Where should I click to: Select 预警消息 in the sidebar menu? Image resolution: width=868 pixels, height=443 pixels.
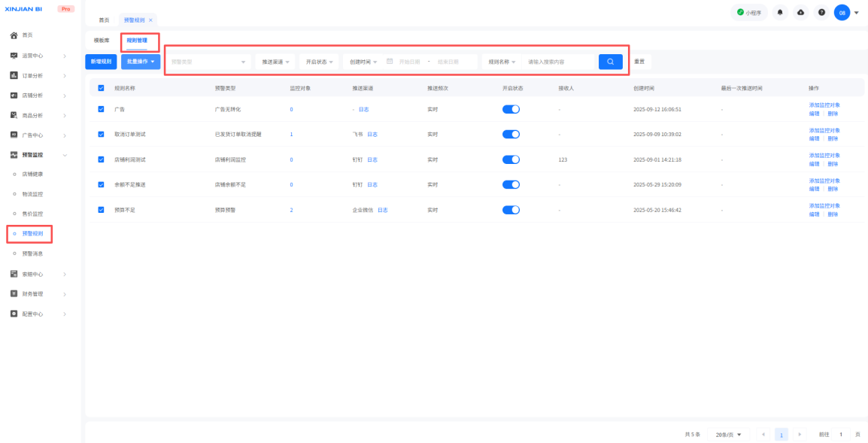(32, 253)
